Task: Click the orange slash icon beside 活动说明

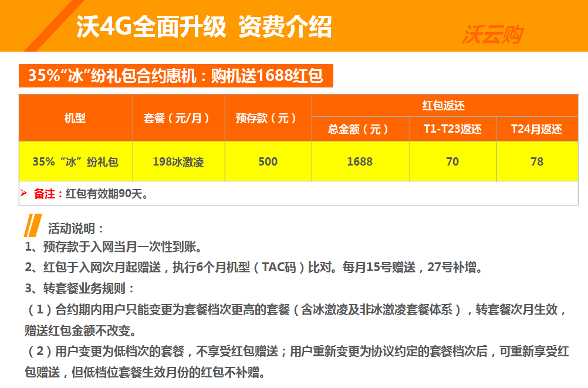Action: click(33, 225)
